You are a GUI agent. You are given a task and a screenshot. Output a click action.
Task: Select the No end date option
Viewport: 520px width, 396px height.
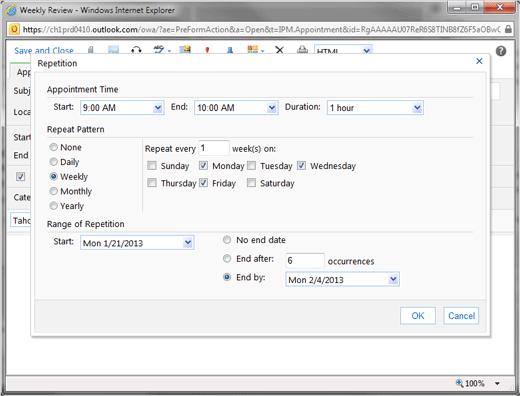227,240
